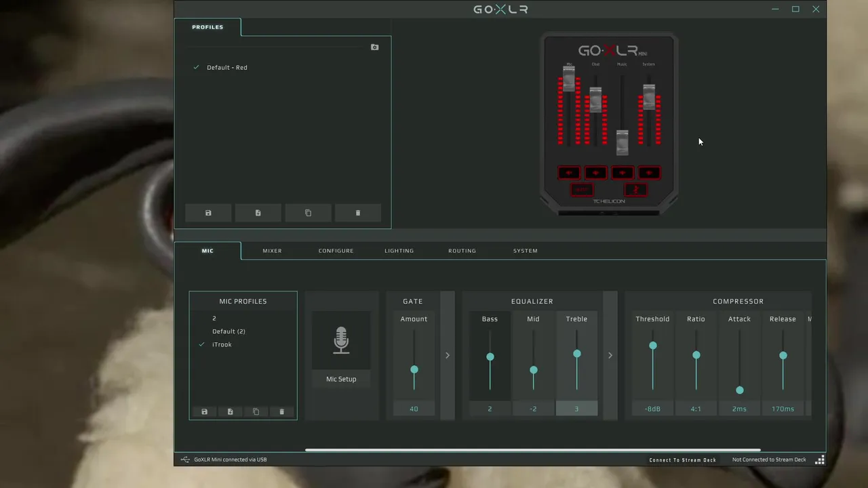The height and width of the screenshot is (488, 868).
Task: Duplicate the selected mic profile
Action: coord(256,411)
